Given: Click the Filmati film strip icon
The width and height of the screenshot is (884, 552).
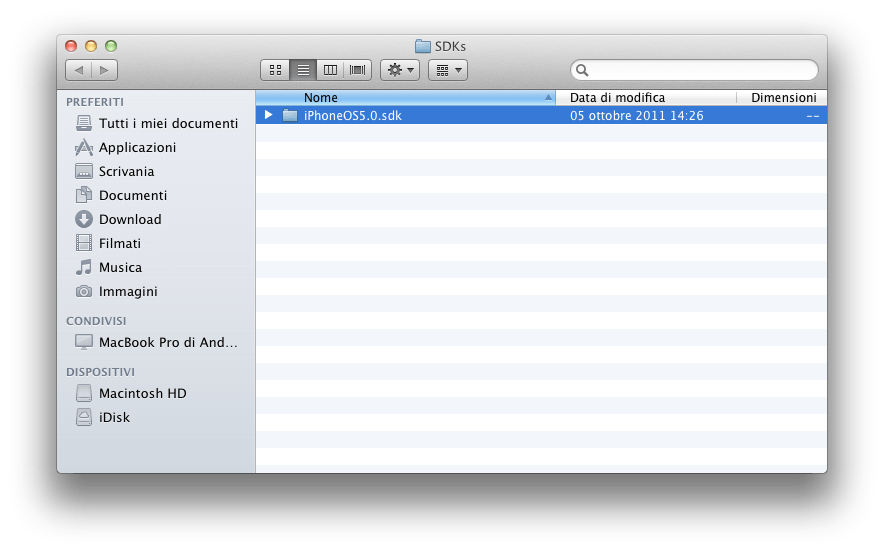Looking at the screenshot, I should pyautogui.click(x=83, y=243).
